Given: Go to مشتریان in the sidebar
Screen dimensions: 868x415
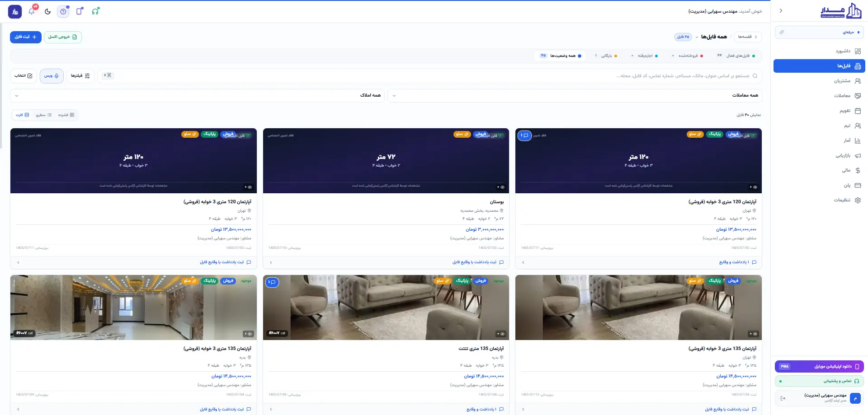Looking at the screenshot, I should (x=819, y=81).
